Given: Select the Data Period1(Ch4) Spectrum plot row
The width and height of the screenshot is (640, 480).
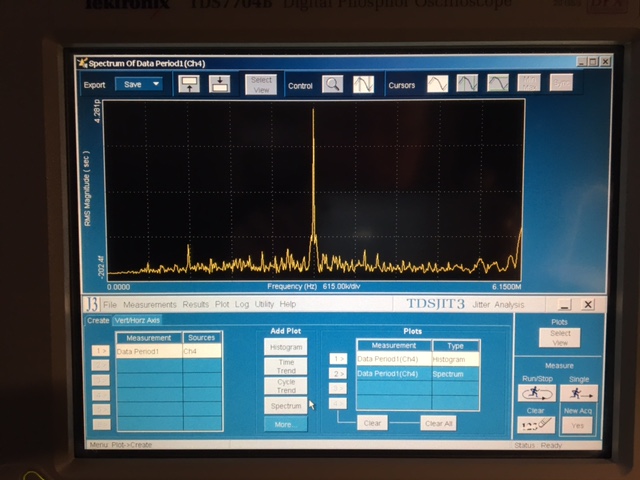Looking at the screenshot, I should click(418, 374).
